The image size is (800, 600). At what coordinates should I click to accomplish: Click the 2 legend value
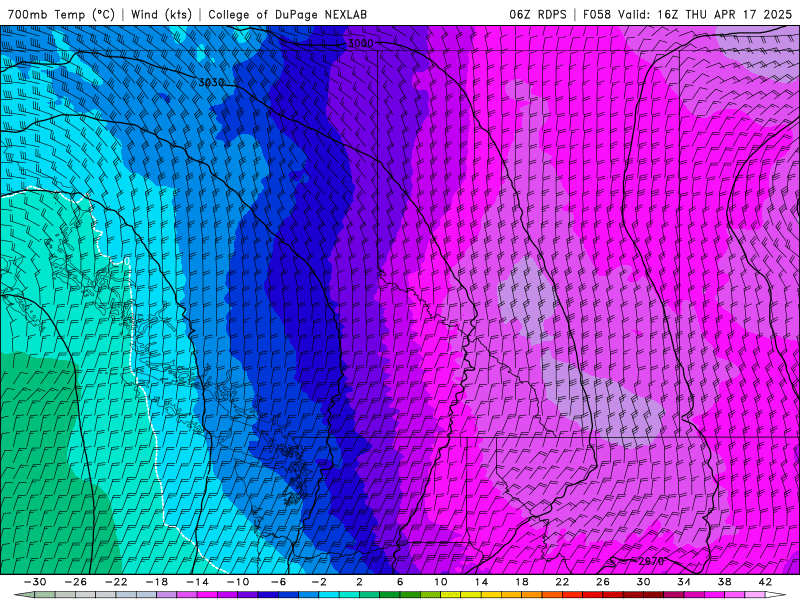pyautogui.click(x=360, y=582)
